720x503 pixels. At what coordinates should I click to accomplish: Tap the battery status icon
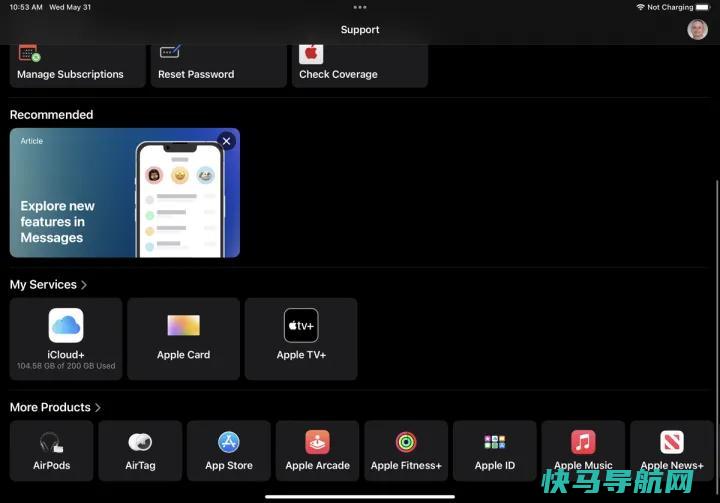703,7
